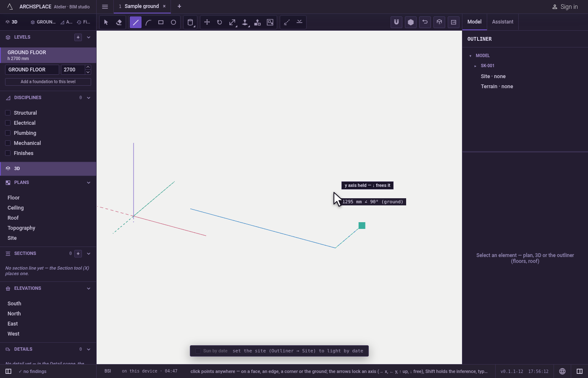Screen dimensions: 588x378
Task: Toggle Sun by date checkbox
Action: (198, 351)
